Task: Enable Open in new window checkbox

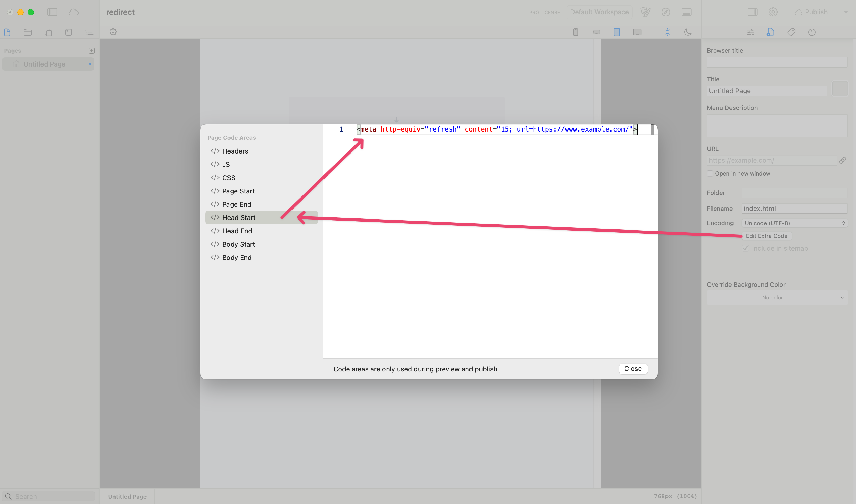Action: pyautogui.click(x=710, y=173)
